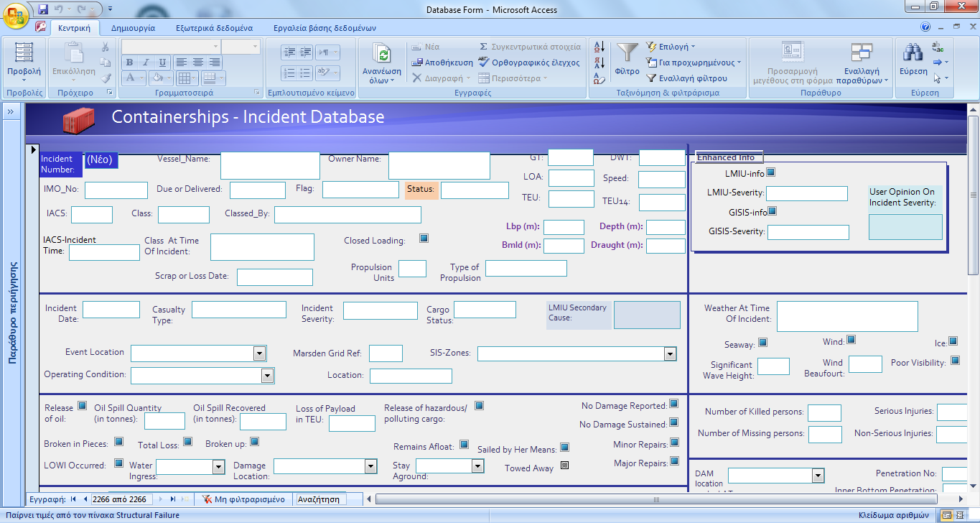This screenshot has width=980, height=523.
Task: Check the Release of oil checkbox
Action: tap(82, 405)
